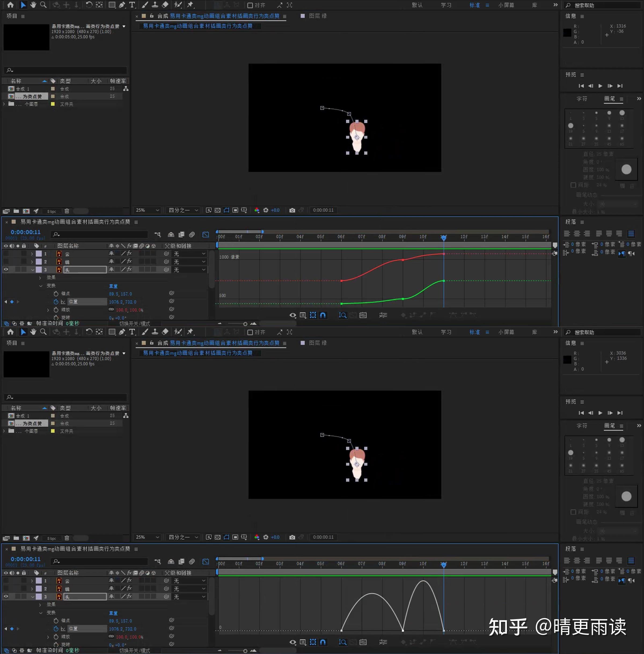Select the Zoom magnifier tool in the upper After Effects toolbar
This screenshot has height=654, width=644.
pos(43,5)
